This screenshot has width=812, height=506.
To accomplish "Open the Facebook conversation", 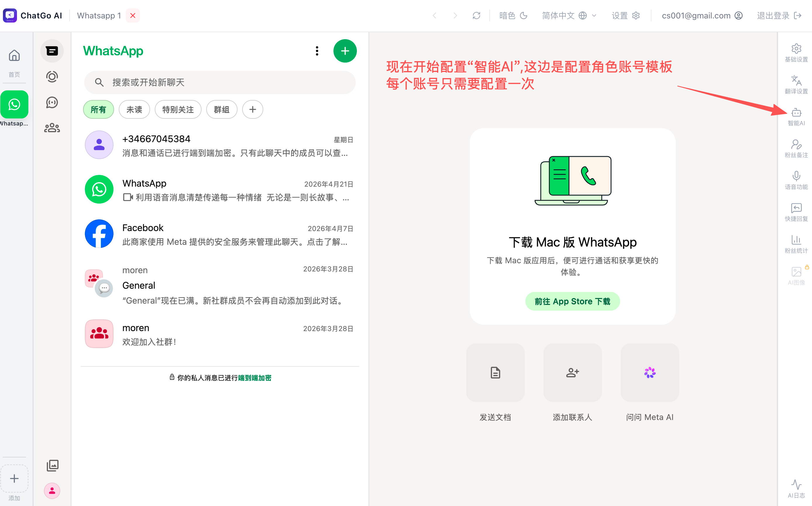I will click(x=220, y=234).
